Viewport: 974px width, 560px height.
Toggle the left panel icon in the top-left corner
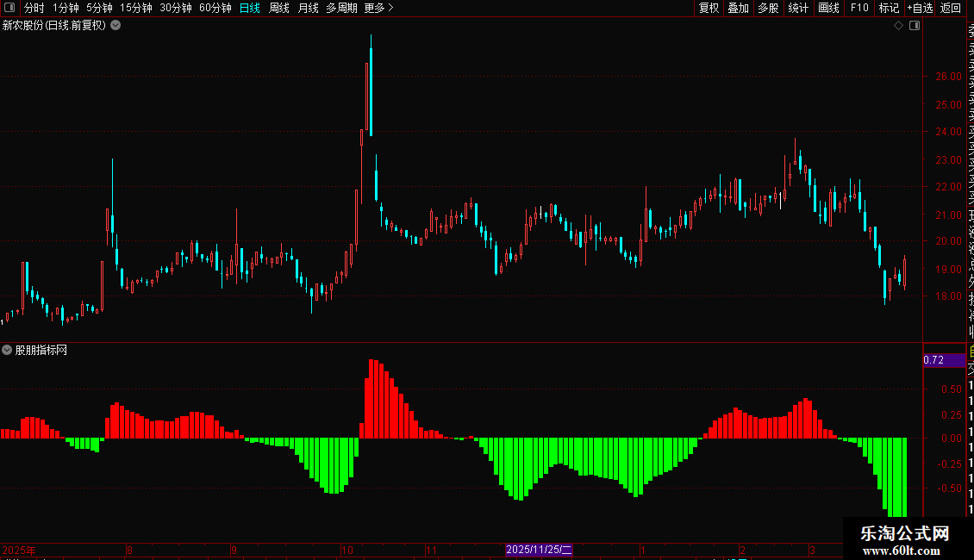[x=9, y=8]
